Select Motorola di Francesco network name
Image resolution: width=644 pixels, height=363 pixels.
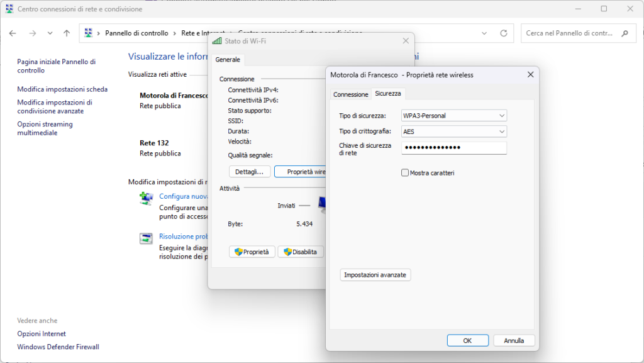pos(174,95)
